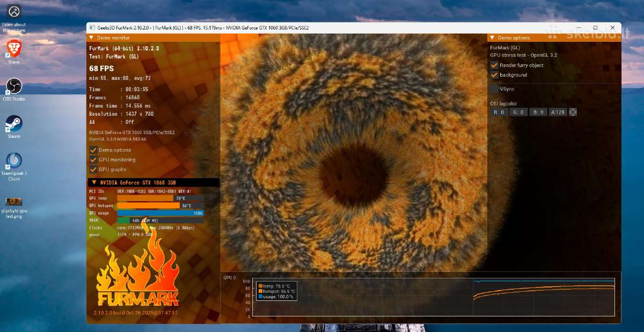Click the build Oct 26 2025 version text
Screen dimensions: 644x332
135,313
